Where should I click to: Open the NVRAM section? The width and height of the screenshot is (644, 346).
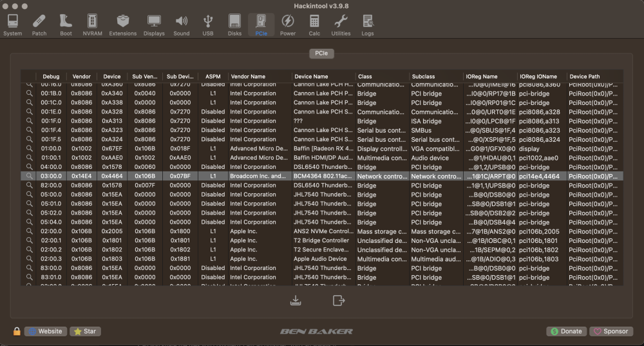pyautogui.click(x=92, y=25)
